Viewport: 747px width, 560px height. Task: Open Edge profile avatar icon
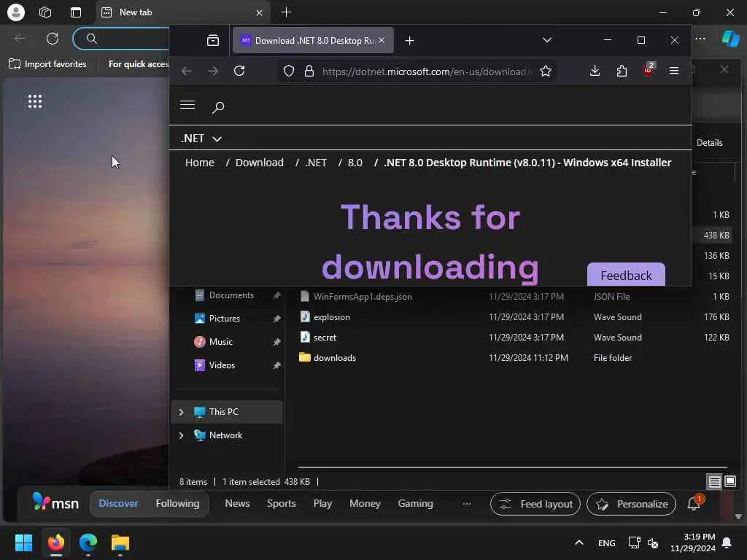tap(16, 12)
